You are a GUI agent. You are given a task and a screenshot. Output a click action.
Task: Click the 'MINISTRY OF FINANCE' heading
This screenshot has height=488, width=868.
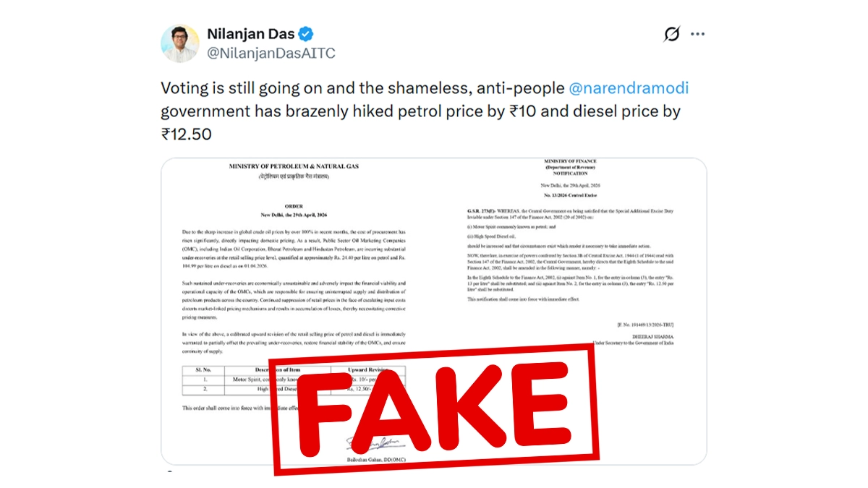pyautogui.click(x=571, y=161)
